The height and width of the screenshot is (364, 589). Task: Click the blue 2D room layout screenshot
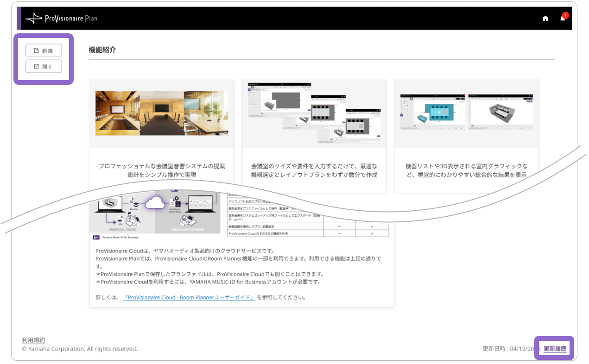(433, 111)
